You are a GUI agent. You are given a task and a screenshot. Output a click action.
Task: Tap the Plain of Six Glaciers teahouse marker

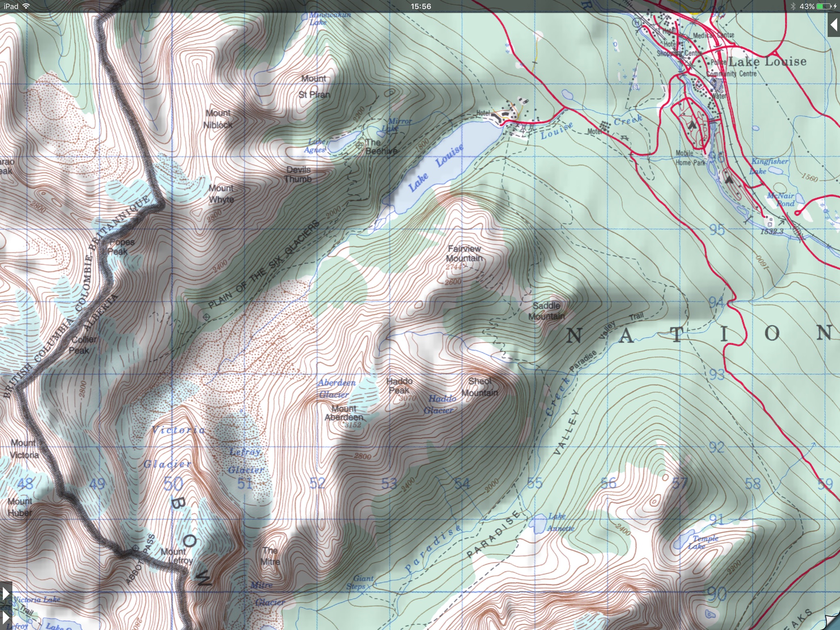(207, 317)
